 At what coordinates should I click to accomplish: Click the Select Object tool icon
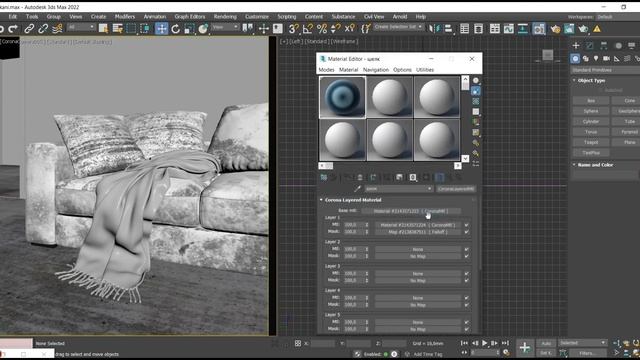pyautogui.click(x=103, y=29)
